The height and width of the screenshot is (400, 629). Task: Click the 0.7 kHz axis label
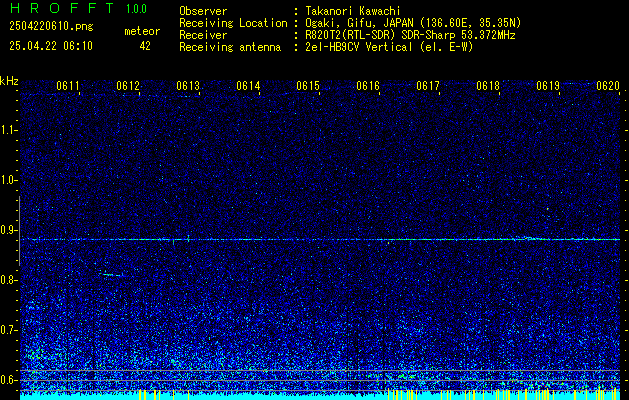pos(8,330)
